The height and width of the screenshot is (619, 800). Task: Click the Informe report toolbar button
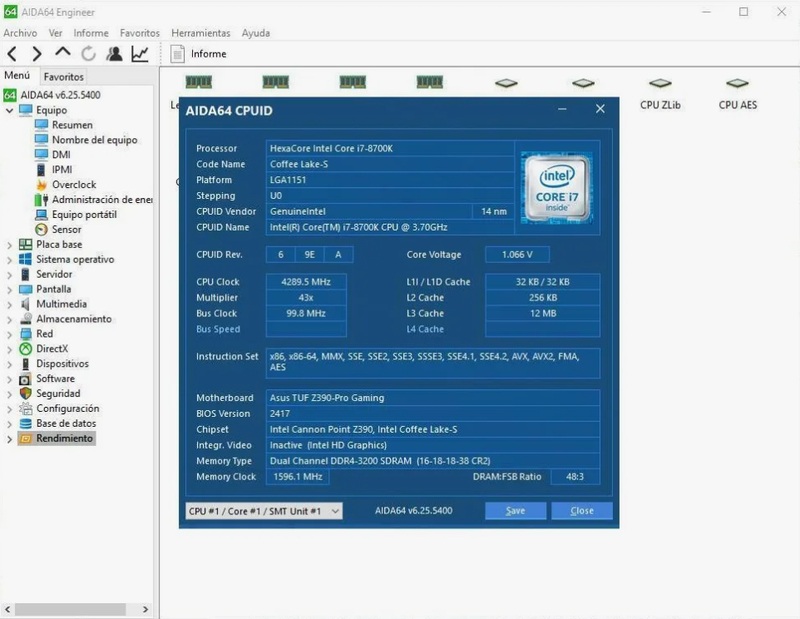coord(199,54)
